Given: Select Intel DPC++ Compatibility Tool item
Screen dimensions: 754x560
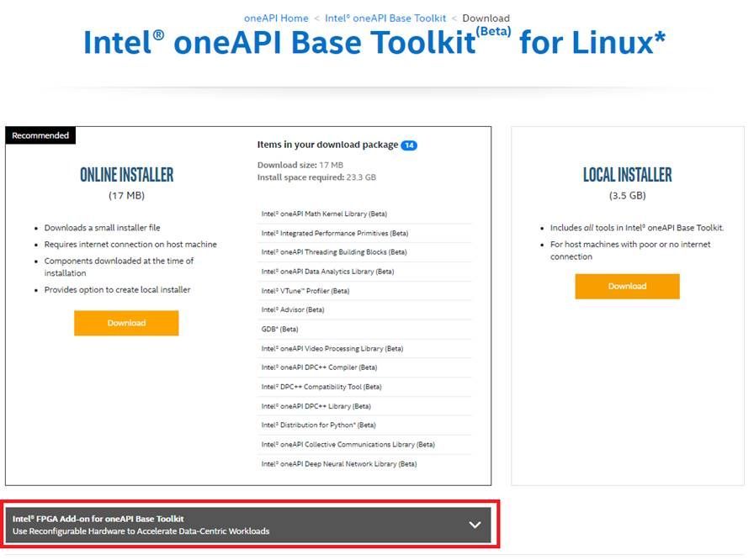Looking at the screenshot, I should (321, 387).
